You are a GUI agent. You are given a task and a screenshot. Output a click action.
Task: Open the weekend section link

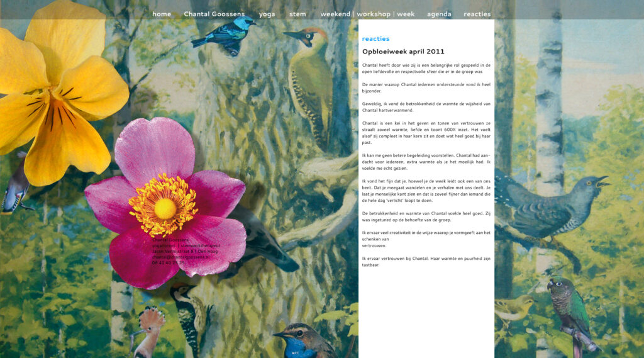tap(335, 14)
